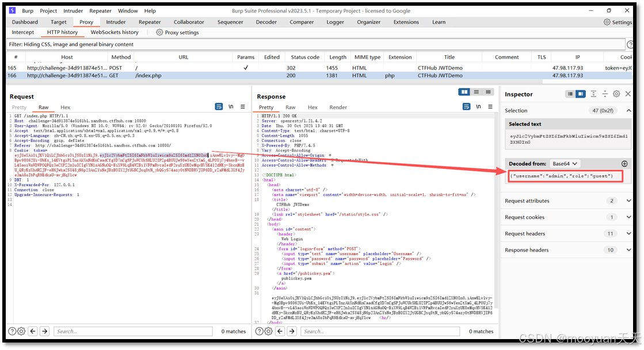644x350 pixels.
Task: Click decoded JSON username admin value field
Action: tap(566, 176)
